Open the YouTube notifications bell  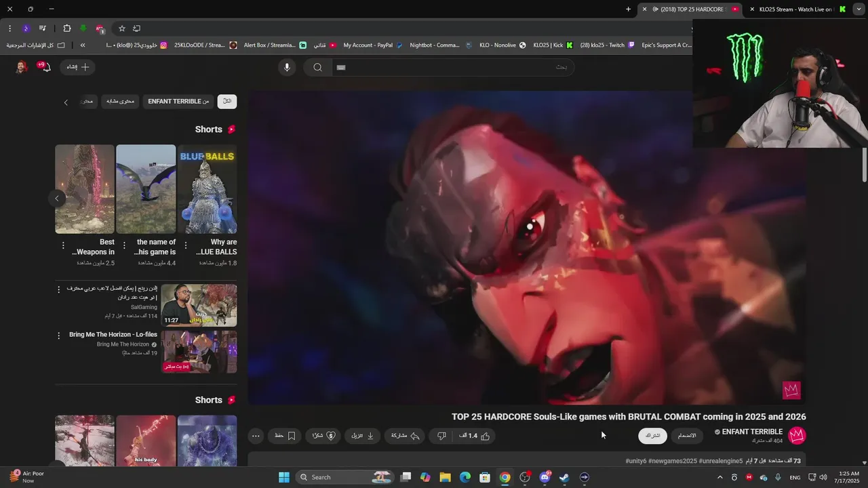[x=45, y=67]
